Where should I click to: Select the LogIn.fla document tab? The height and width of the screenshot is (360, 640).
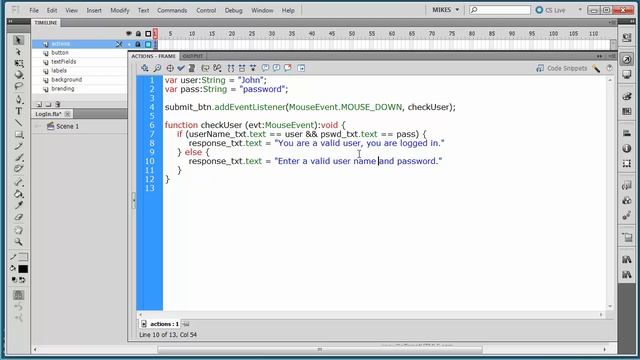pos(48,114)
